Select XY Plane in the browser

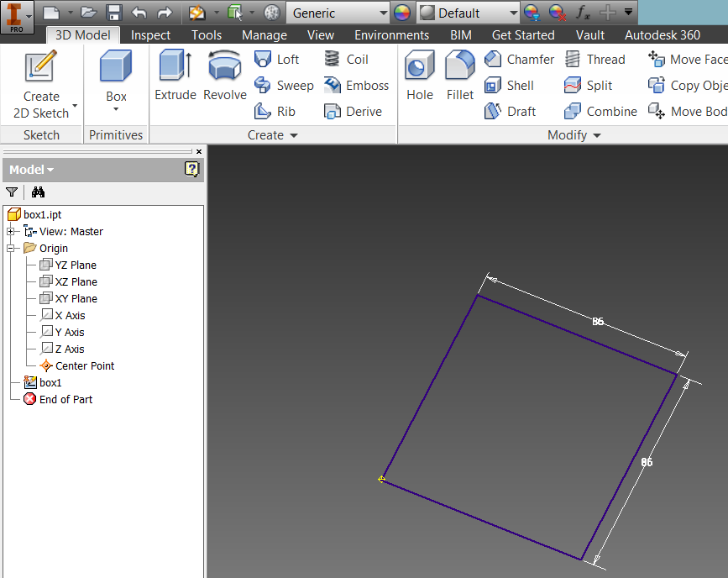(68, 298)
